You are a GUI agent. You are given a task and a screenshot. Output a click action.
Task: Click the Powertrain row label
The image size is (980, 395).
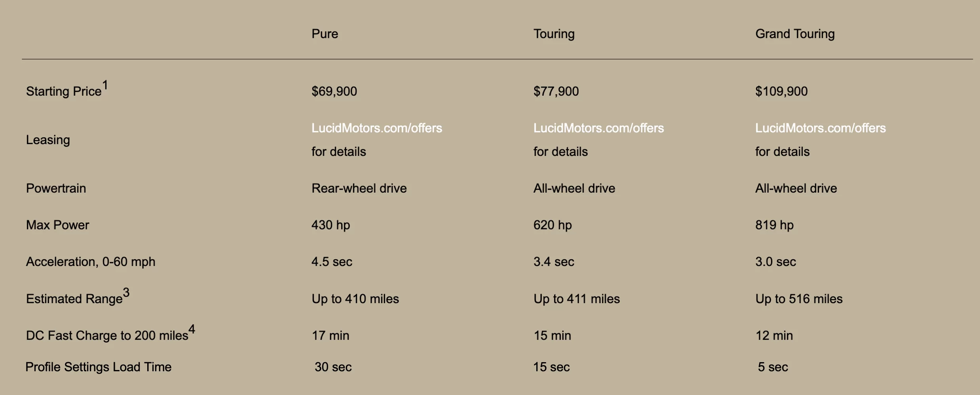56,188
